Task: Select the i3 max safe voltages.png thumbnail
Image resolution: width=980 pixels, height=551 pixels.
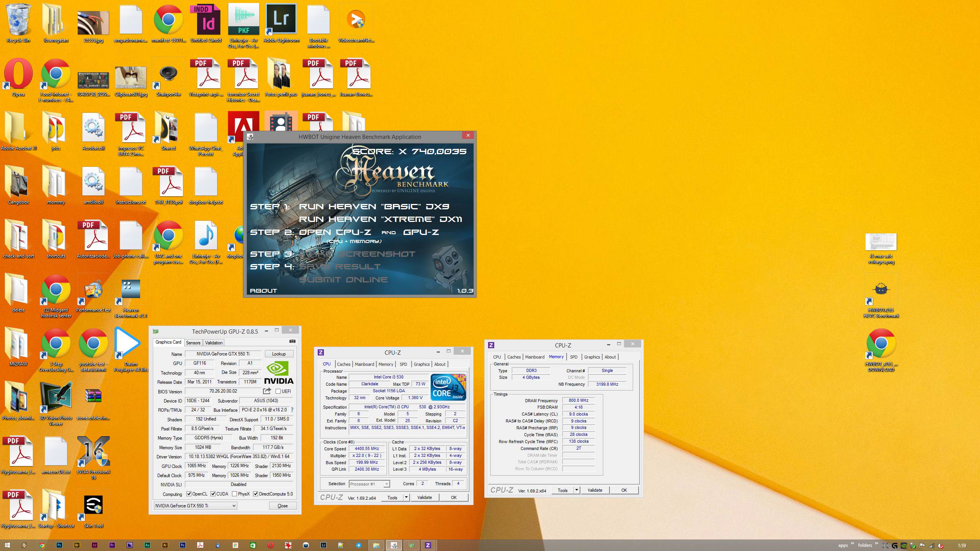Action: tap(881, 249)
